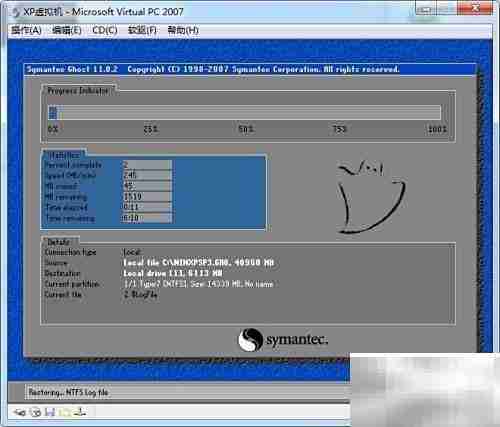Click the Statistics group label
This screenshot has width=500, height=427.
[64, 155]
